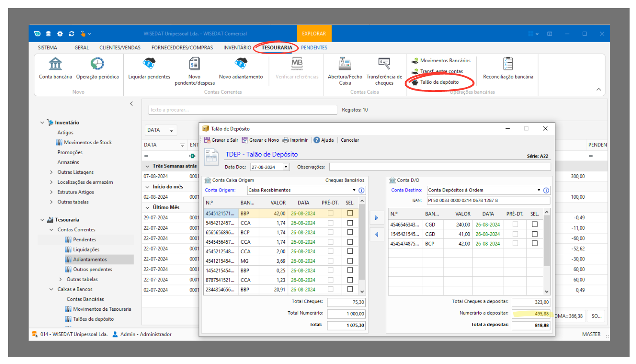Switch to the PENDENTES ribbon tab
This screenshot has width=636, height=364.
point(314,48)
